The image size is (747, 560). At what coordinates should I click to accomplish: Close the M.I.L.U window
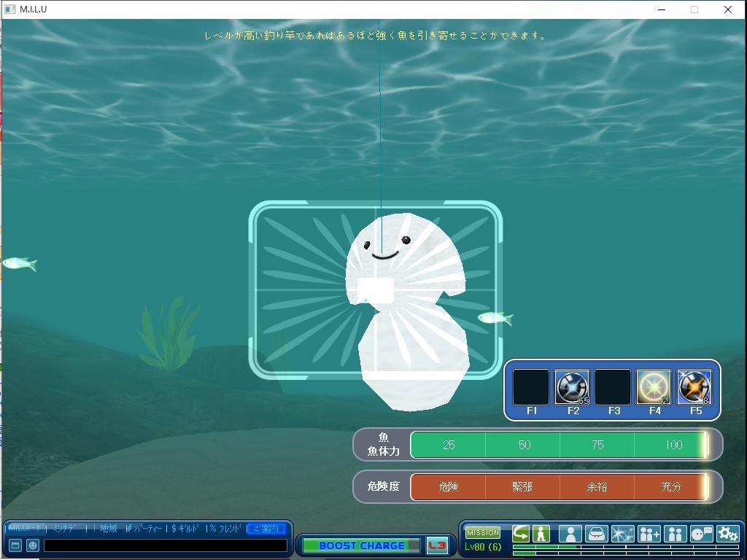tap(728, 9)
